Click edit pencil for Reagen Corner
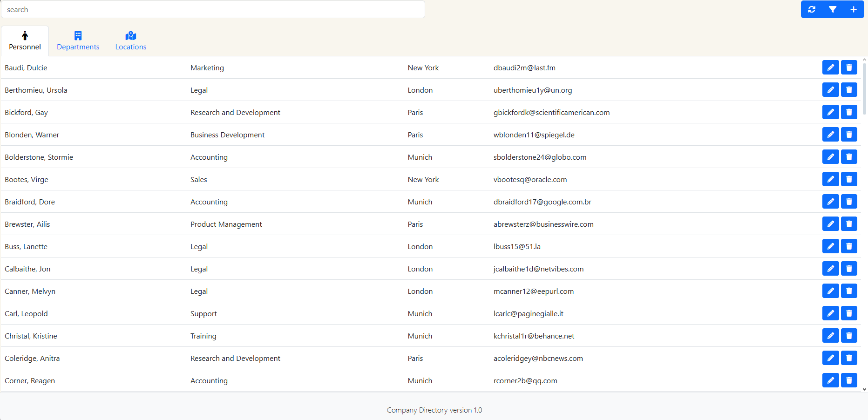 click(x=830, y=380)
